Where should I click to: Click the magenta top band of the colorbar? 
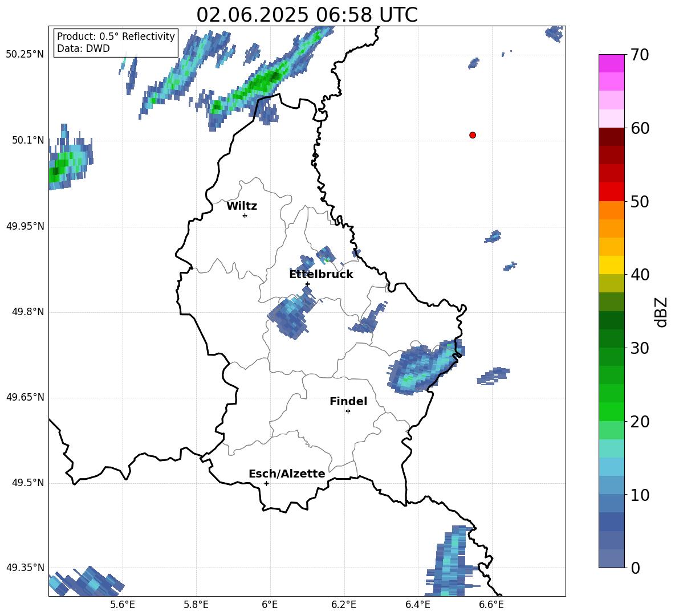point(611,63)
